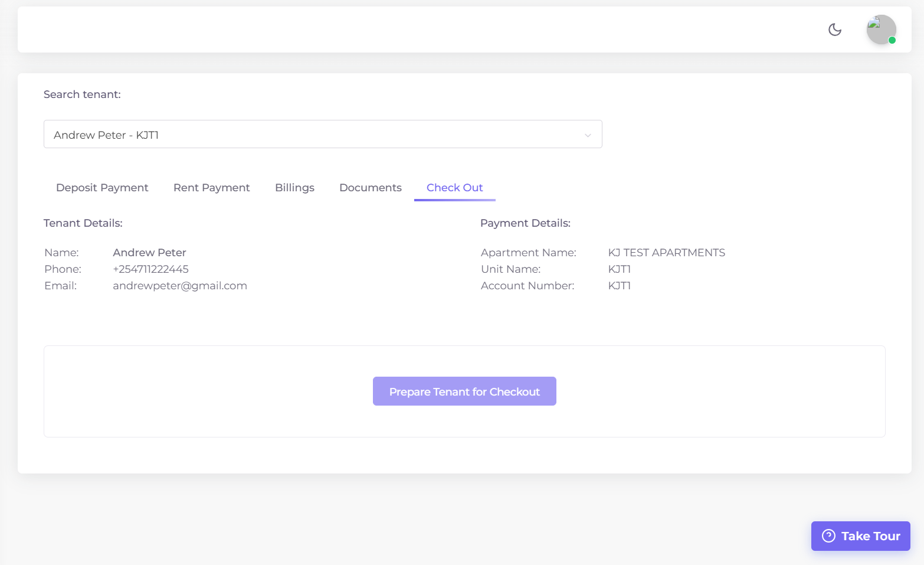
Task: Click the Account Number value KJT1
Action: click(620, 286)
